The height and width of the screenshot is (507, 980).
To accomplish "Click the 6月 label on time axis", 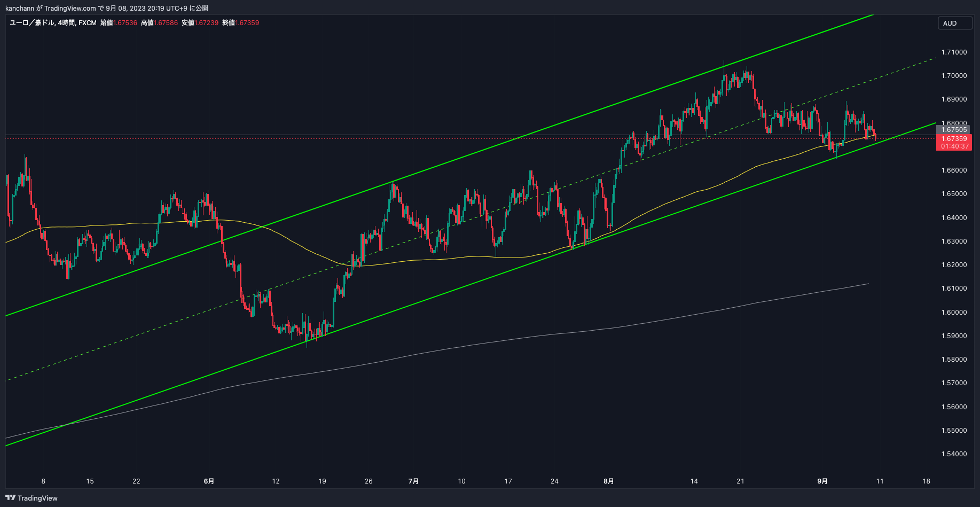I will coord(209,481).
